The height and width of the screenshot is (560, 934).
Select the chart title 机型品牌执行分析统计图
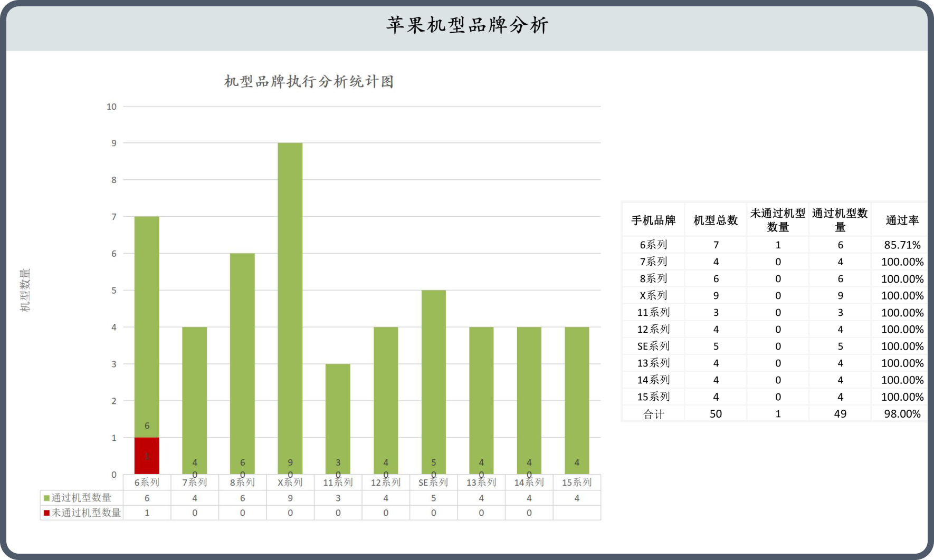(x=309, y=82)
